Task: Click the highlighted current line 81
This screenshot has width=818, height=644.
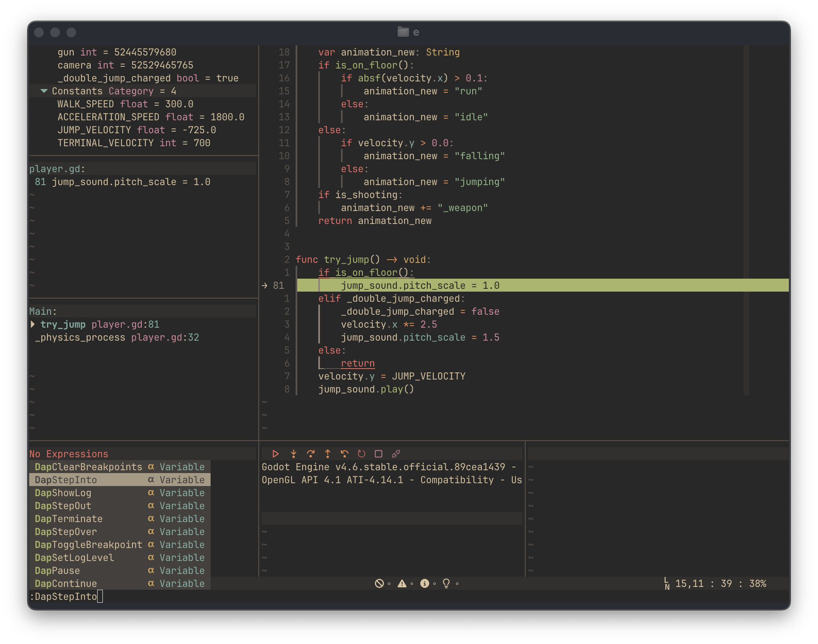Action: (543, 285)
